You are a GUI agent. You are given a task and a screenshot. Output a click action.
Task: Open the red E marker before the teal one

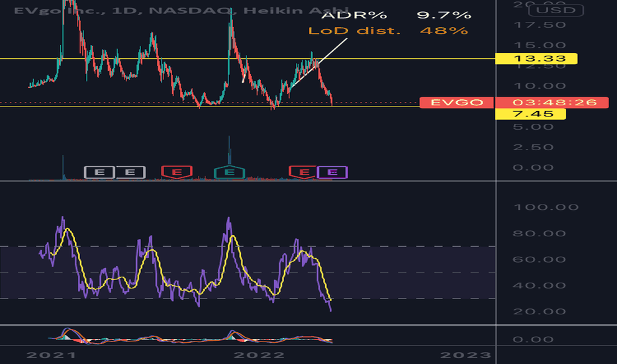point(177,172)
